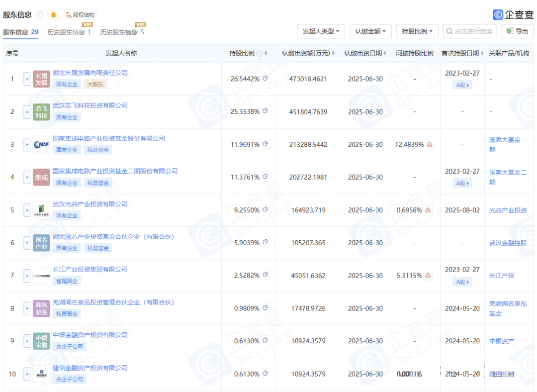
Task: Click 长晟发展 company logo thumbnail
Action: 41,79
